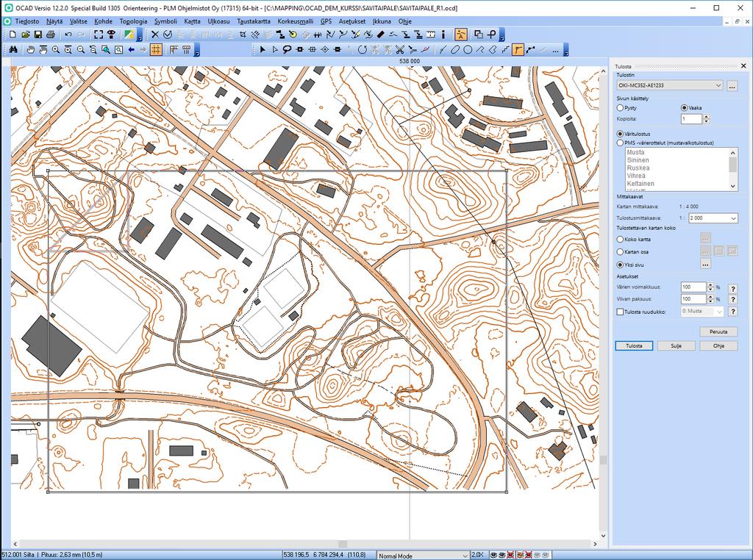Expand the edit functions toolbar overflow arrow
This screenshot has height=560, width=753.
click(502, 35)
